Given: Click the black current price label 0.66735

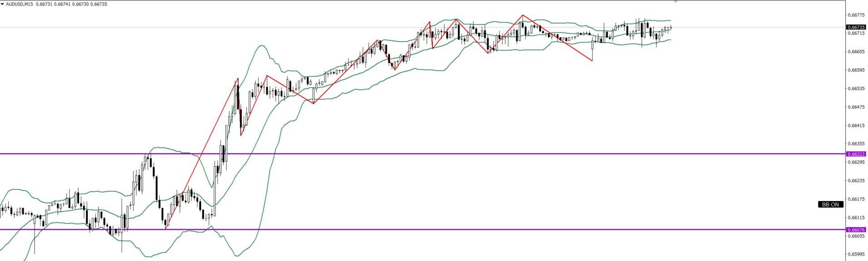Looking at the screenshot, I should [856, 27].
